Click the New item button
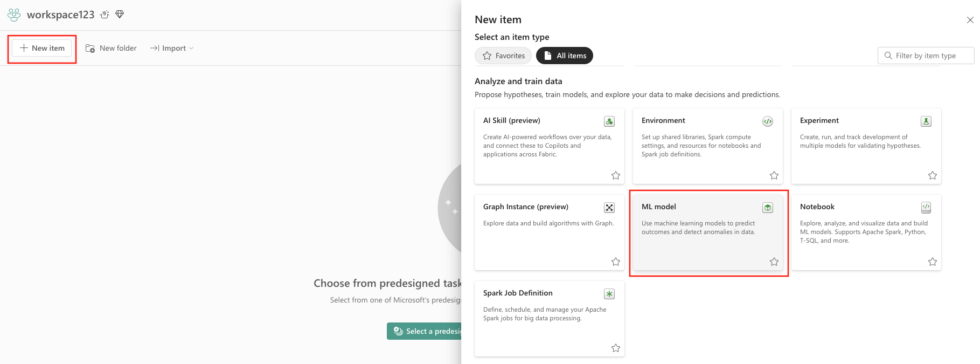980x364 pixels. [x=42, y=48]
